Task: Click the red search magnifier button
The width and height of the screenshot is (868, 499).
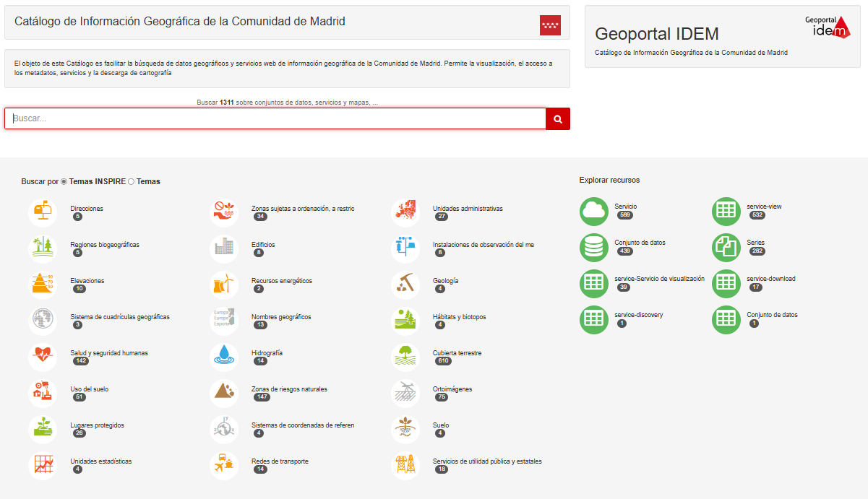Action: pyautogui.click(x=557, y=118)
